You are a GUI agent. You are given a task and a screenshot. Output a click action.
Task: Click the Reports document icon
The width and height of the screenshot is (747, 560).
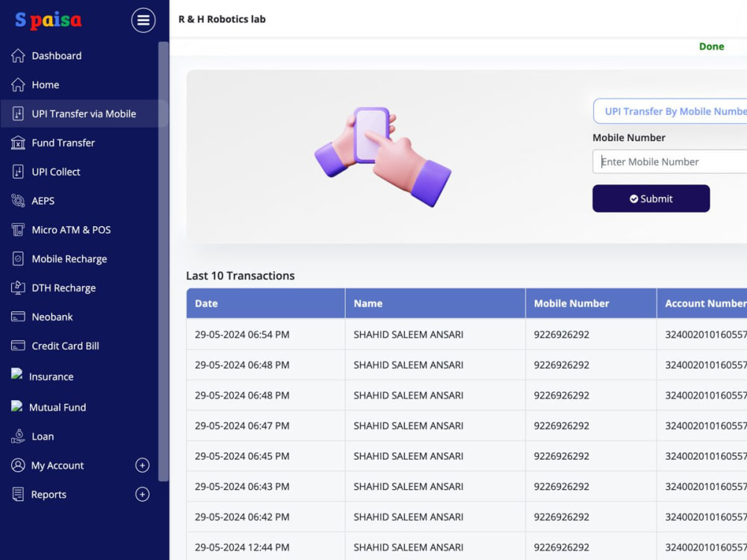tap(18, 494)
